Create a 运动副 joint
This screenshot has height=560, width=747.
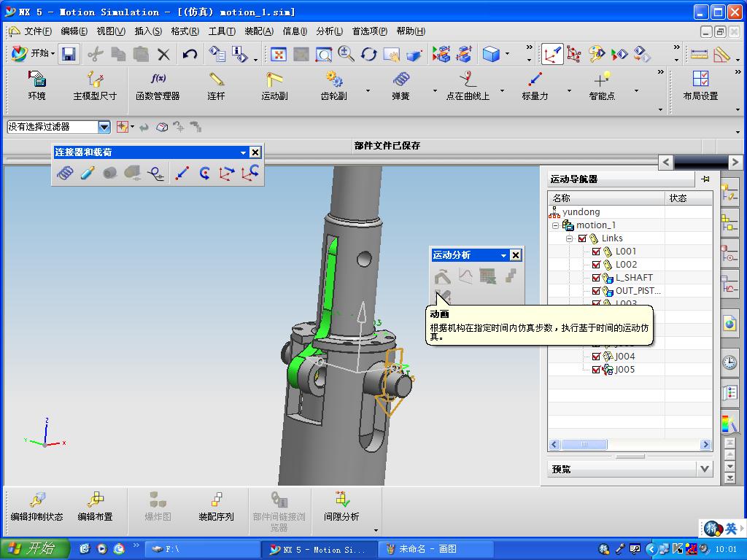pos(274,86)
